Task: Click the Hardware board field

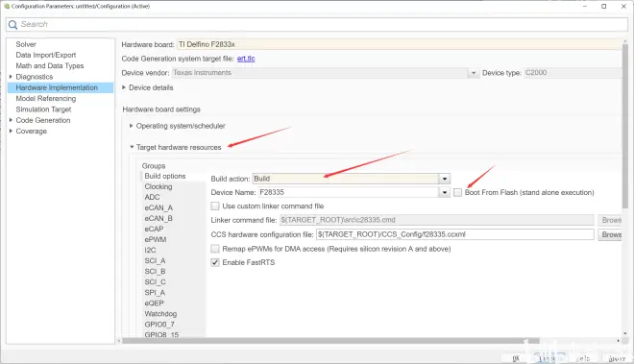Action: click(x=400, y=44)
